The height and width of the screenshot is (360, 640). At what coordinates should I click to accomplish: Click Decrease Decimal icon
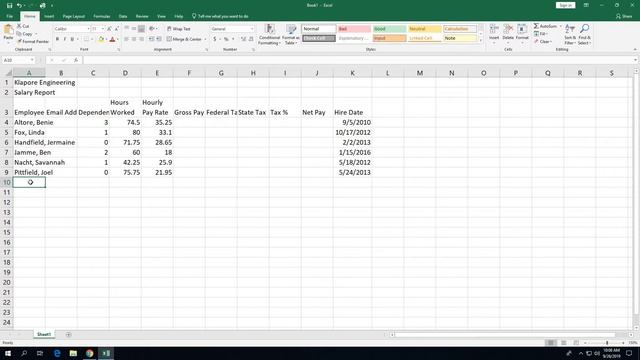pos(251,39)
